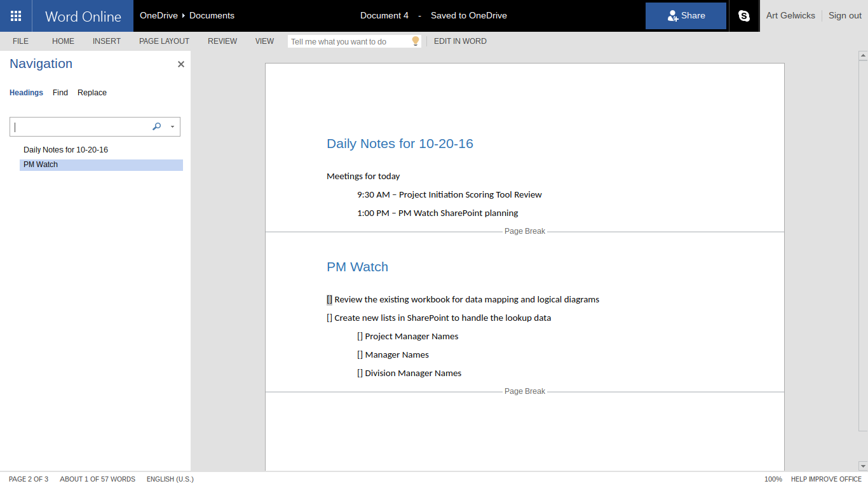Click the Review the existing workbook line
This screenshot has height=486, width=868.
point(463,300)
